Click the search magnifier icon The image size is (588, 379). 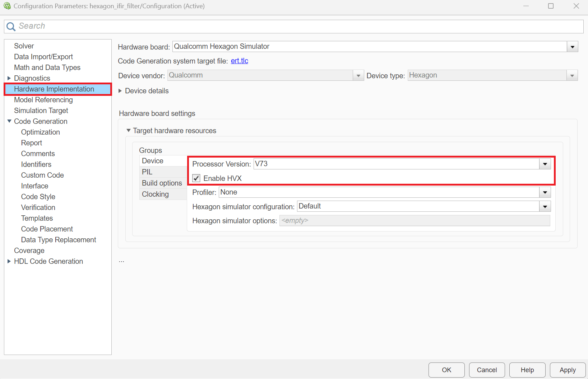(x=11, y=27)
